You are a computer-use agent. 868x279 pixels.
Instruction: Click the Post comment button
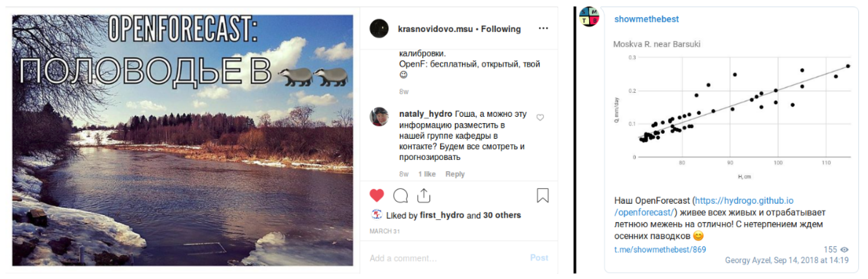(x=539, y=258)
